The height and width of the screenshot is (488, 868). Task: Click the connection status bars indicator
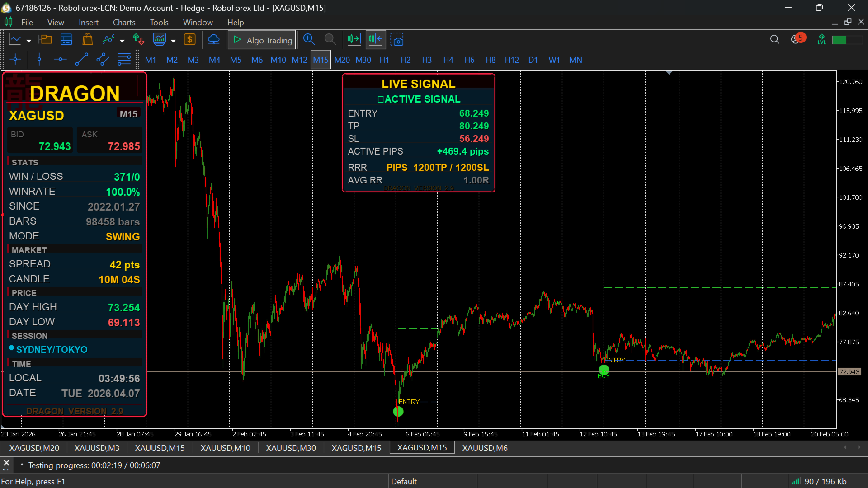coord(796,481)
